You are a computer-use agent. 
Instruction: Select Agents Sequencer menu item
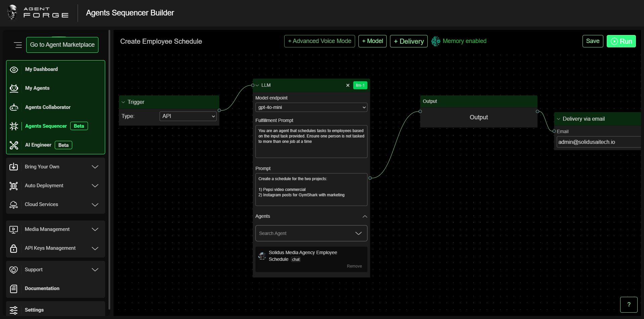coord(46,126)
